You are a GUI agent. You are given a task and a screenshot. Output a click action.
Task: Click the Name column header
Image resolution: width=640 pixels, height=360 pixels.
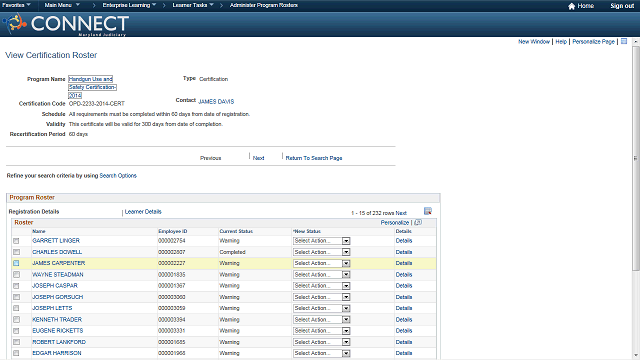click(39, 231)
